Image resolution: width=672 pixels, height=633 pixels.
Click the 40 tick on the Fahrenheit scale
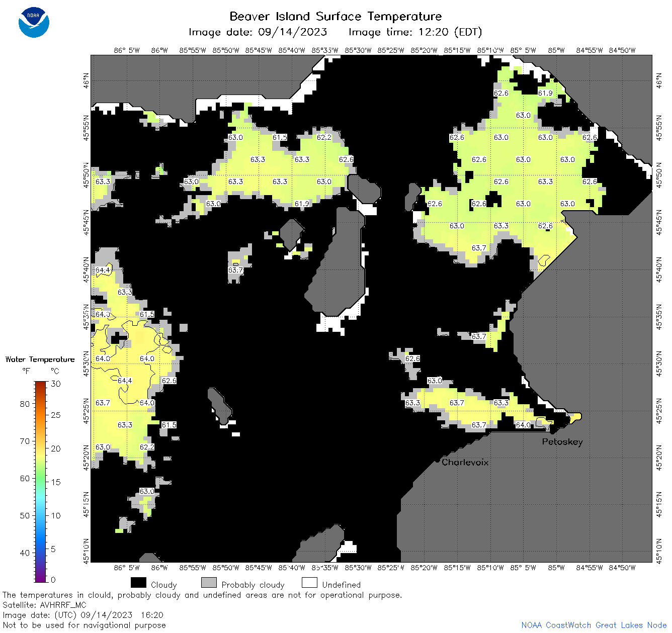[x=25, y=553]
